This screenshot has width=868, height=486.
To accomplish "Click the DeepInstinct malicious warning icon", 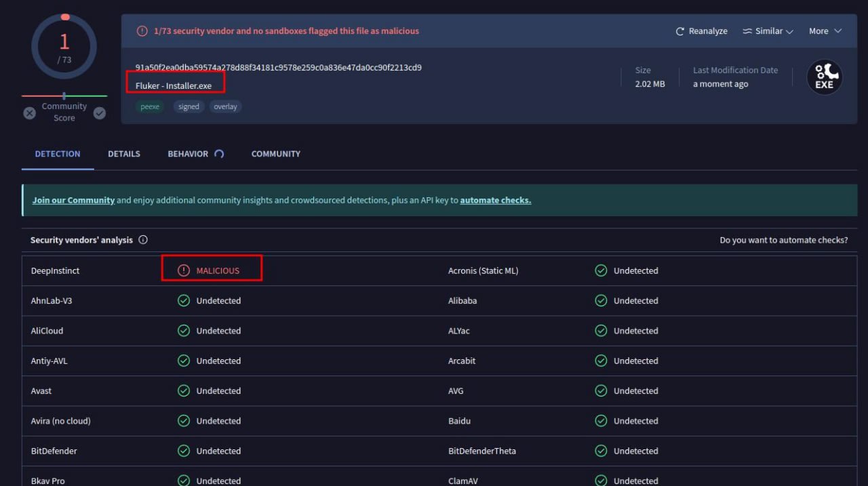I will tap(183, 270).
